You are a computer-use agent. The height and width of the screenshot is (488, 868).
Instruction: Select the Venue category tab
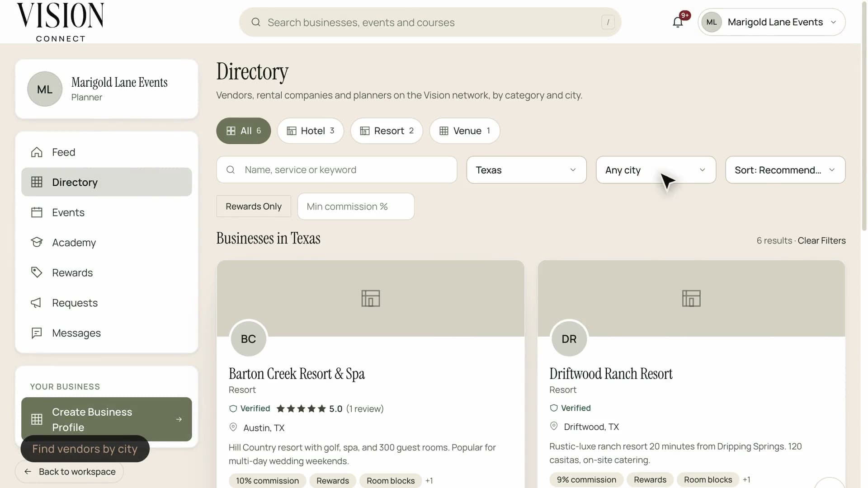[465, 131]
